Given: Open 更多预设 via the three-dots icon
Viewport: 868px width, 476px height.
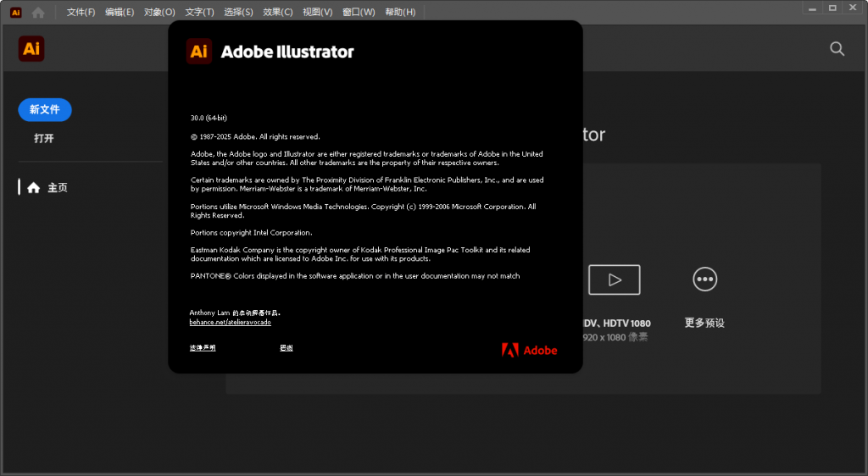Looking at the screenshot, I should point(704,279).
